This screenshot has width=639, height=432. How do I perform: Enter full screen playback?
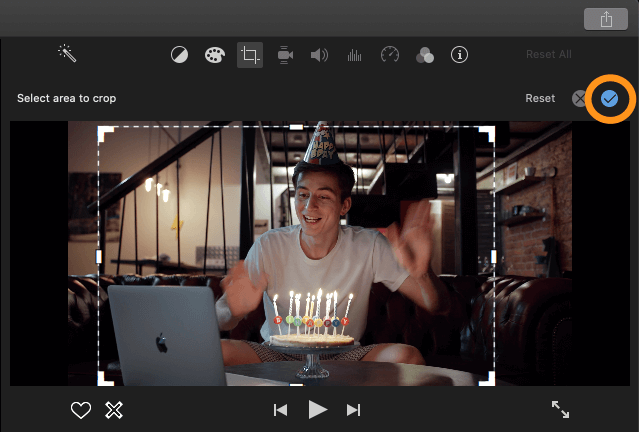click(560, 409)
